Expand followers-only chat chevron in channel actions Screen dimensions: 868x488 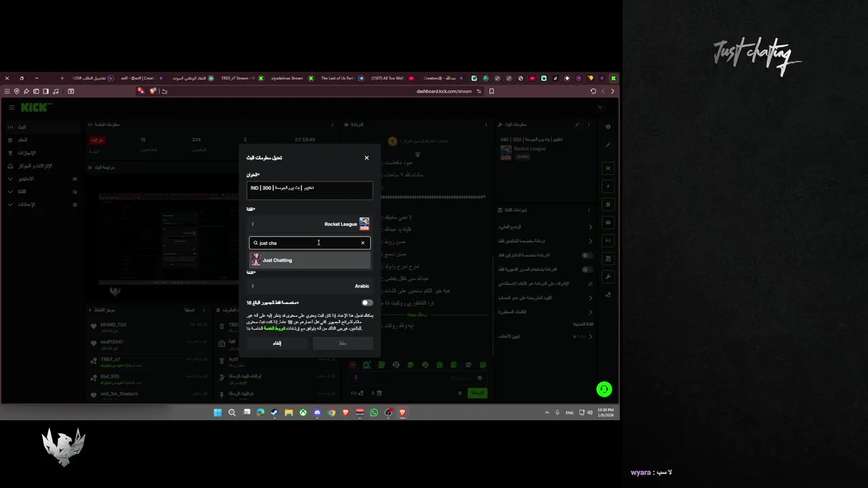[x=590, y=241]
